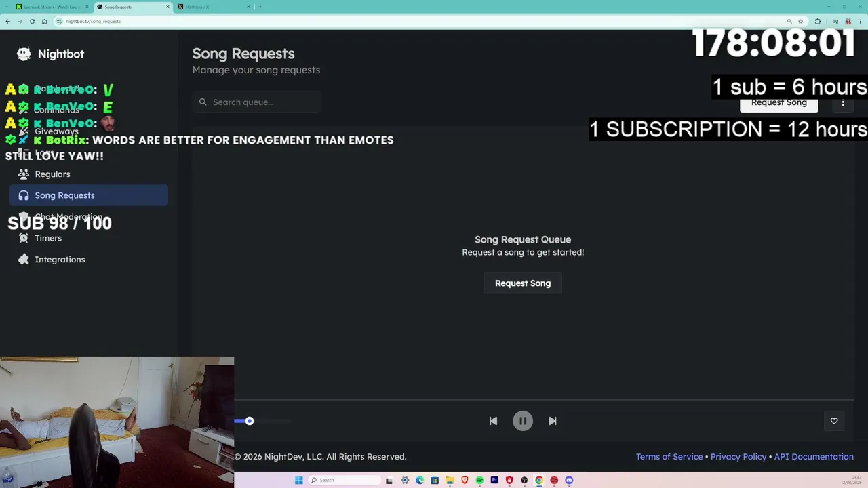Image resolution: width=868 pixels, height=488 pixels.
Task: Open Task View on the taskbar
Action: pyautogui.click(x=389, y=480)
